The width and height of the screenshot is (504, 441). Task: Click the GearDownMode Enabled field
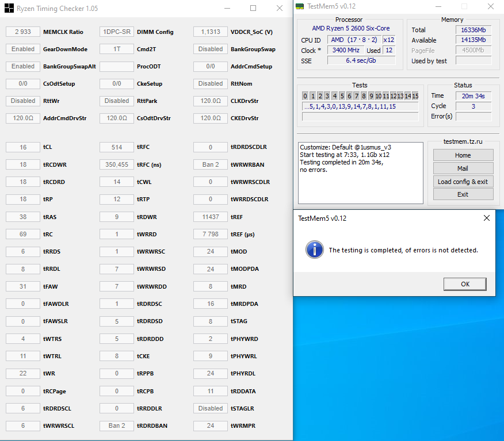point(23,49)
